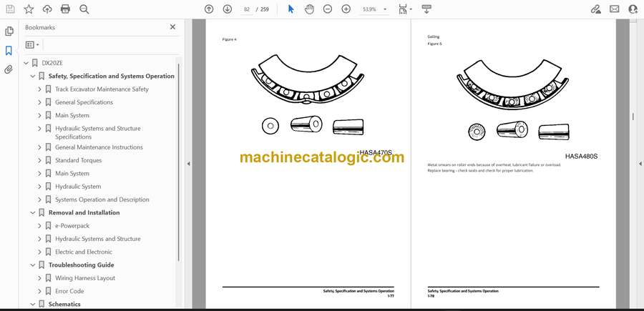Screen dimensions: 644x311
Task: Click the Zoom out minus icon
Action: pos(328,9)
